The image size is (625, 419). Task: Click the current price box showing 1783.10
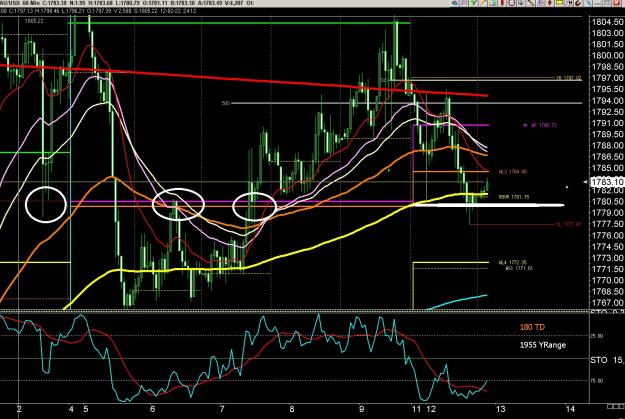tap(606, 182)
